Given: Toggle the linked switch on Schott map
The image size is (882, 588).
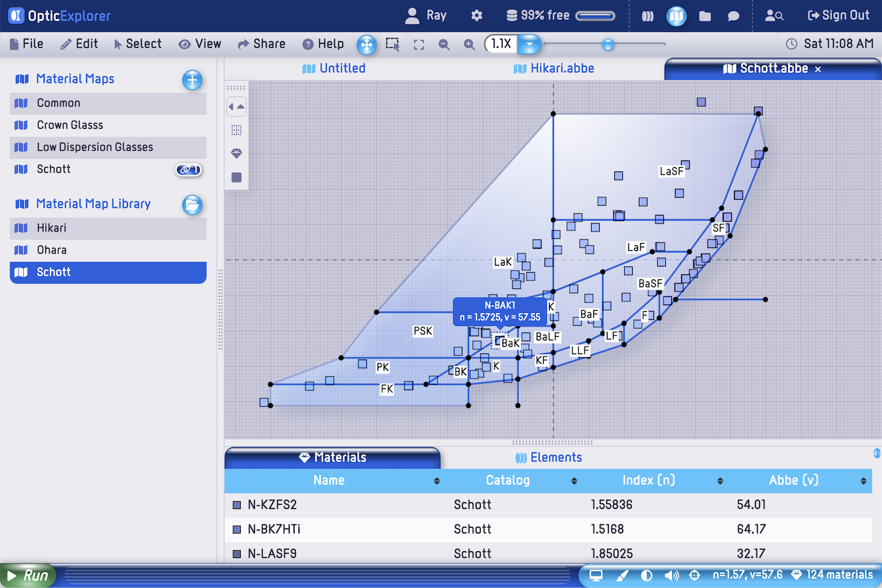Looking at the screenshot, I should (189, 170).
